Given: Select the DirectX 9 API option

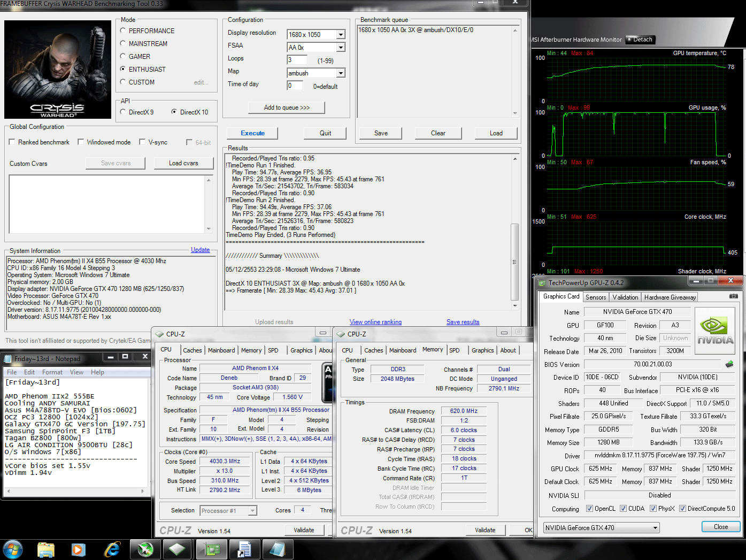Looking at the screenshot, I should click(x=123, y=112).
